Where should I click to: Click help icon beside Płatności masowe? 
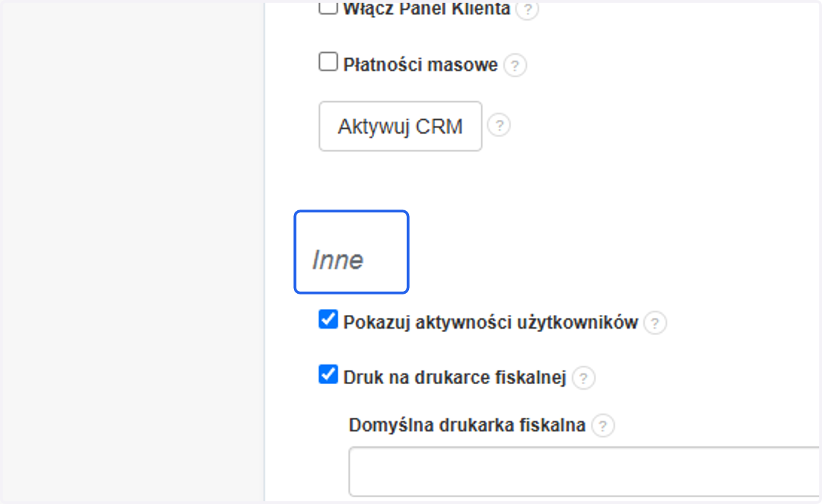pos(515,66)
